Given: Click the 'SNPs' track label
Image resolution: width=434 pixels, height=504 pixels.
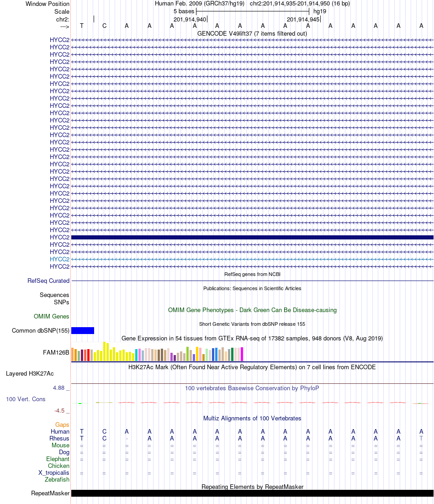Looking at the screenshot, I should 61,302.
